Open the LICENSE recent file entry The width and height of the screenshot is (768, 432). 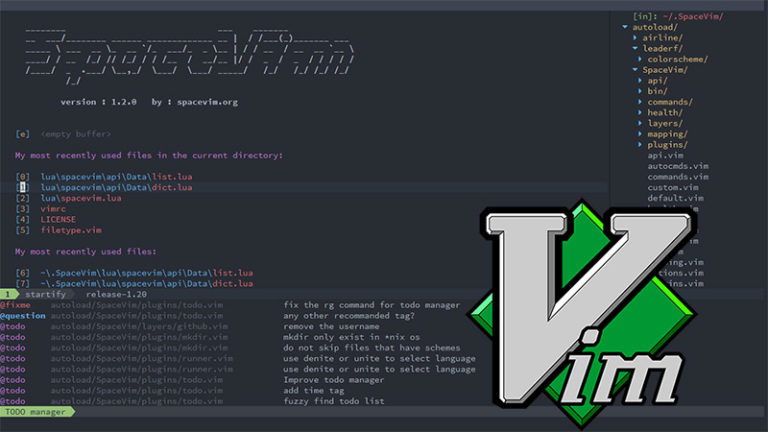[x=58, y=219]
